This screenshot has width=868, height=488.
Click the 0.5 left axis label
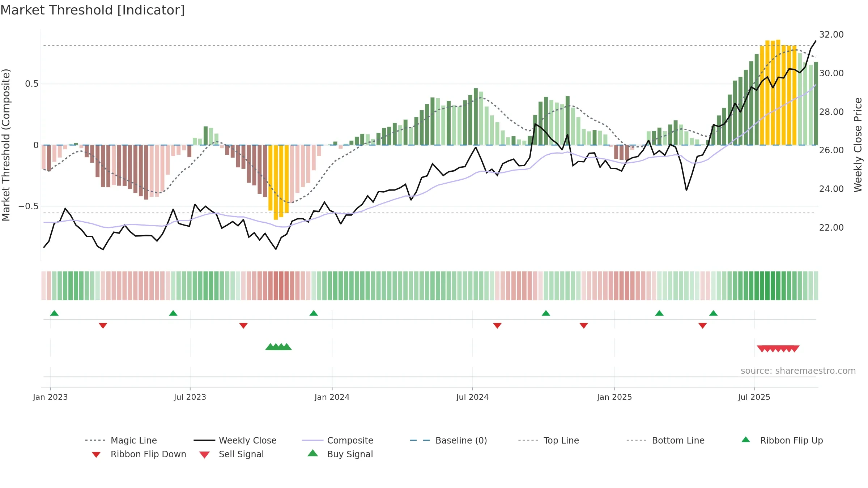pos(32,84)
